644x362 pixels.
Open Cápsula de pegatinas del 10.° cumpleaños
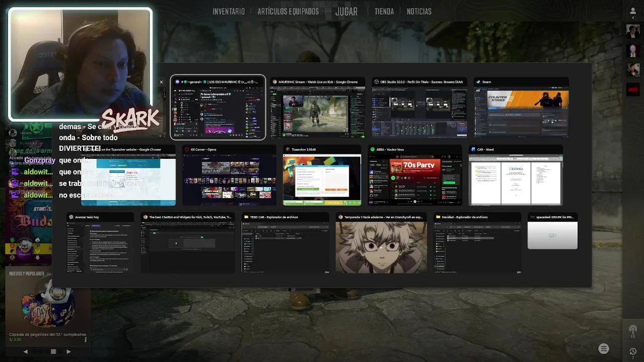click(x=47, y=334)
